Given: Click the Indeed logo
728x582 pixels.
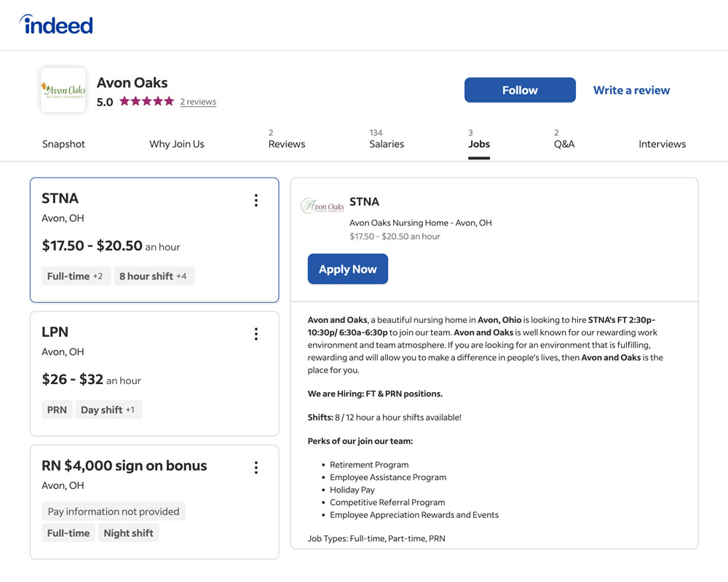Looking at the screenshot, I should [57, 25].
